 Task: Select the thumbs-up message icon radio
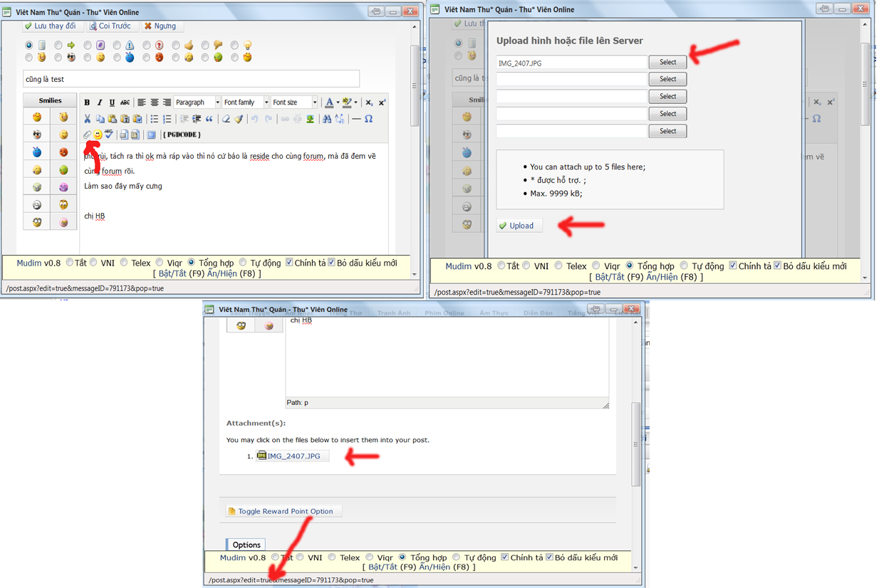(176, 45)
